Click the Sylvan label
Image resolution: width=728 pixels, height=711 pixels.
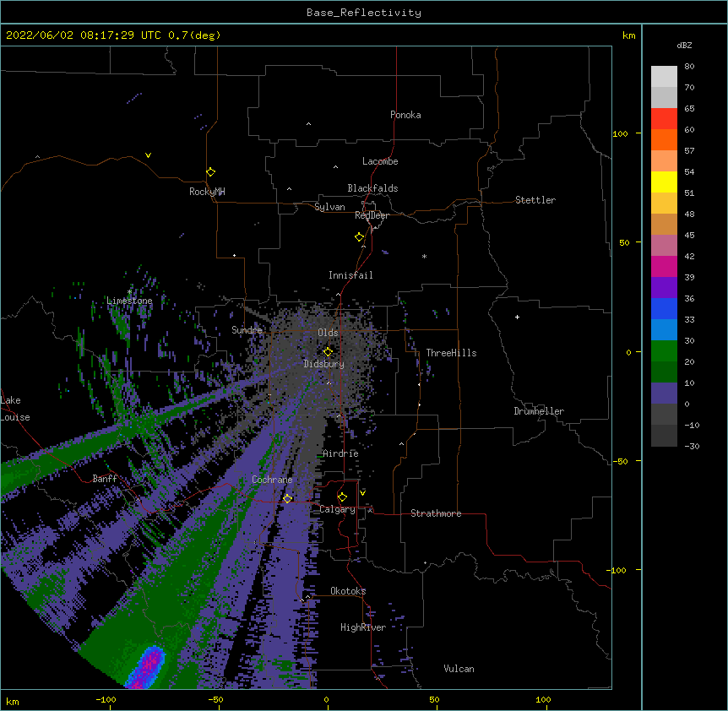tap(329, 207)
